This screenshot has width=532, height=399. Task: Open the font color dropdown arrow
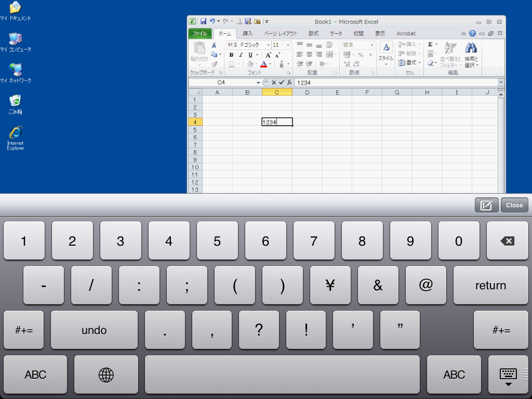[x=270, y=64]
